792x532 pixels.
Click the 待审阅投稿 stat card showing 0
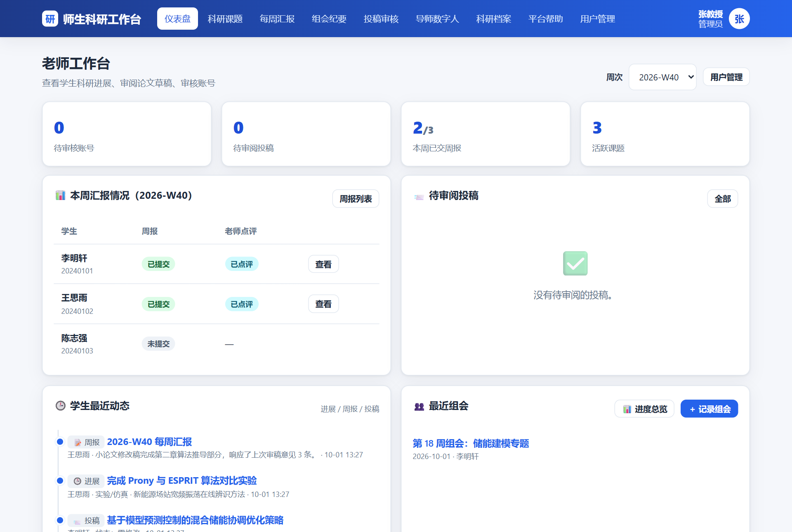tap(306, 134)
